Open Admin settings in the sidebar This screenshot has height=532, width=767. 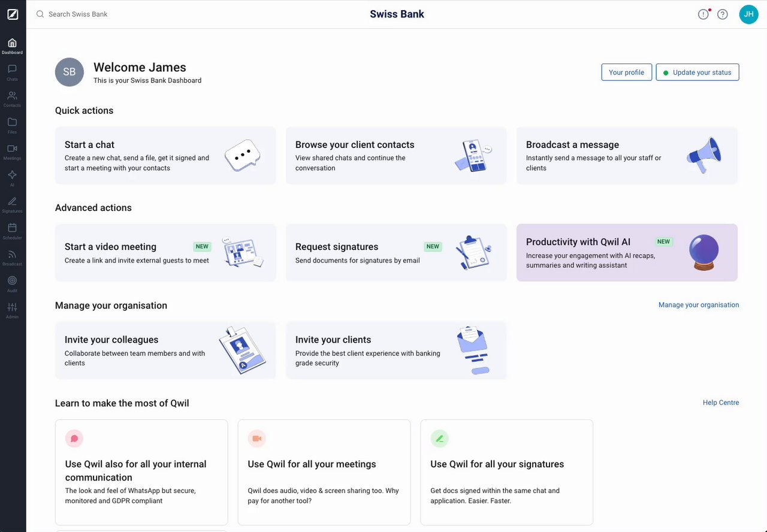[x=12, y=310]
